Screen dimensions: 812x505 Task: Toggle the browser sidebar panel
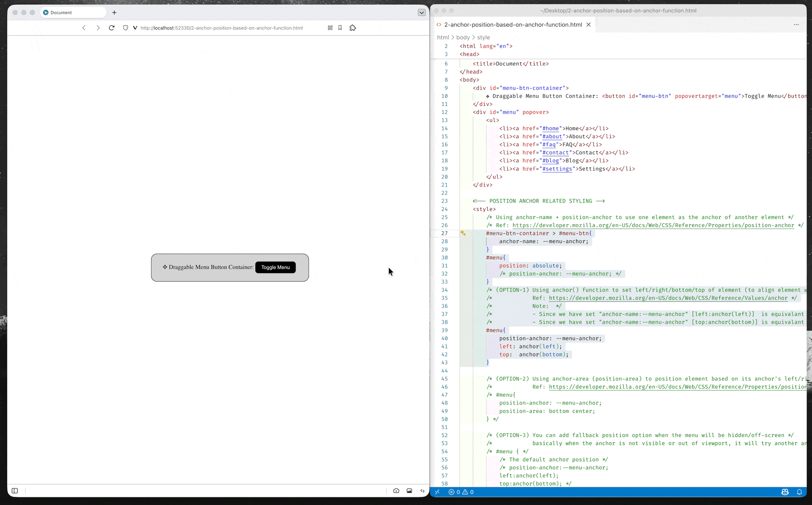pyautogui.click(x=15, y=491)
